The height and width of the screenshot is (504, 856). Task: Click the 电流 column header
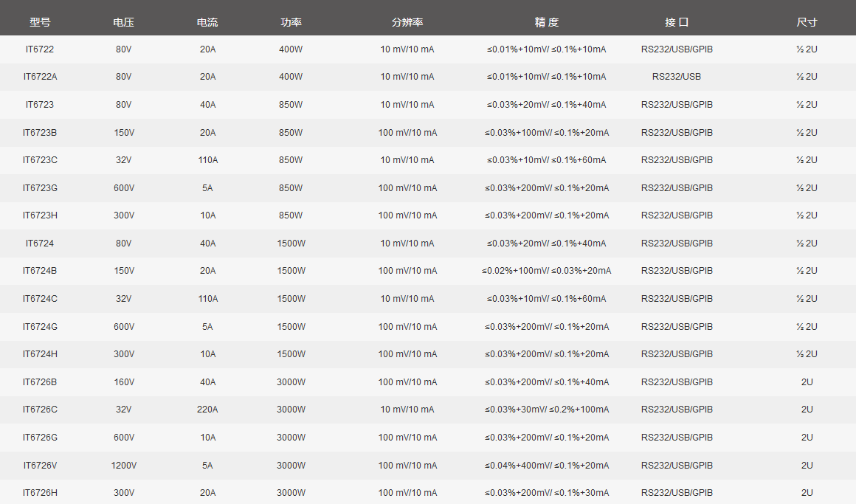click(207, 22)
